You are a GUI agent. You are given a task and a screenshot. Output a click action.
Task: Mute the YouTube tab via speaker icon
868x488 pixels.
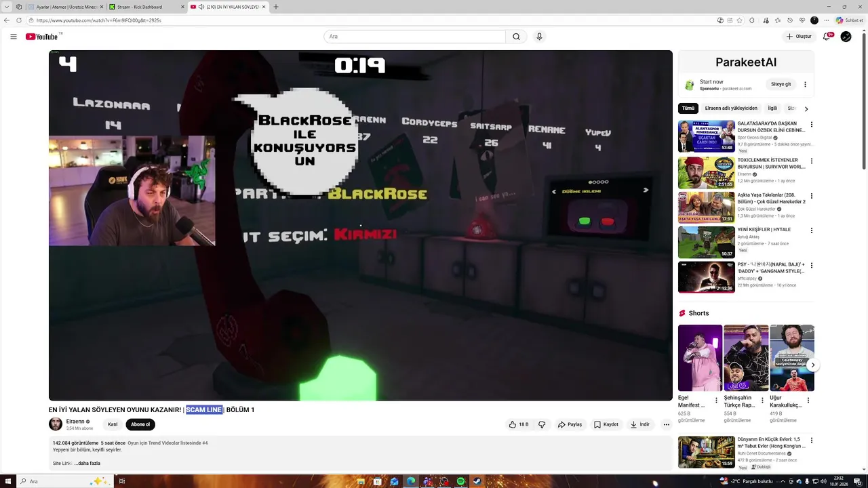201,7
